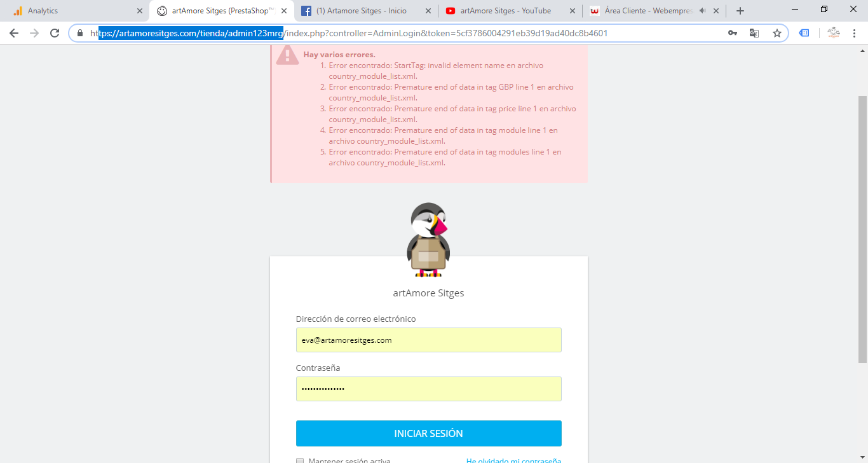Reload the current page
The width and height of the screenshot is (868, 463).
click(x=55, y=33)
